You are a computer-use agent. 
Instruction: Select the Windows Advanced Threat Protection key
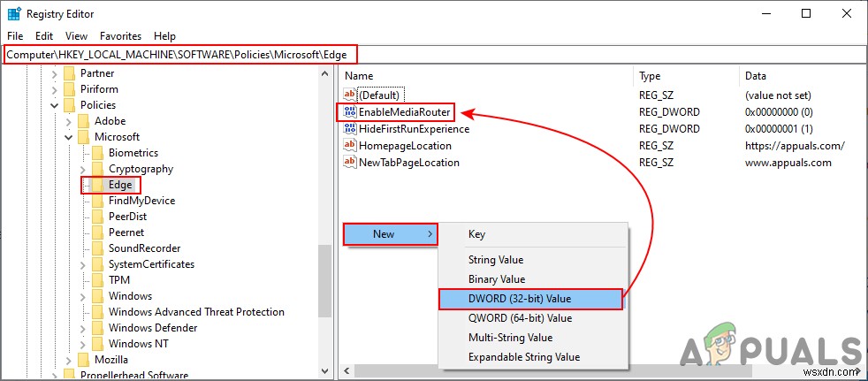click(x=196, y=312)
